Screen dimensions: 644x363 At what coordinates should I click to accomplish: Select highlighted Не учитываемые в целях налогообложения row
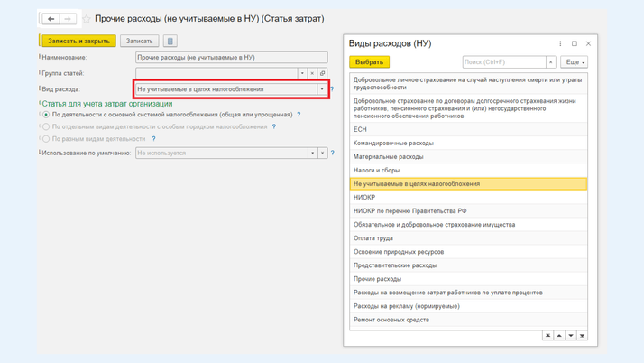tap(468, 184)
